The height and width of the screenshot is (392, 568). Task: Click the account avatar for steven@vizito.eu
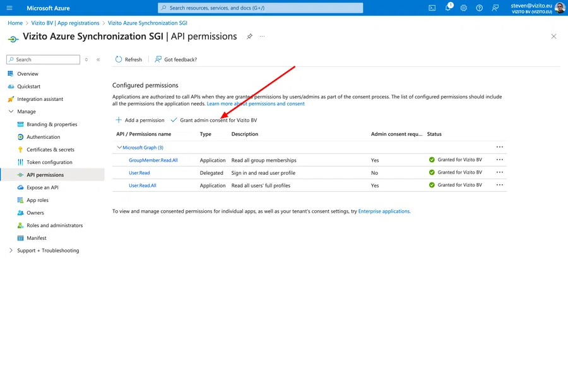[559, 8]
